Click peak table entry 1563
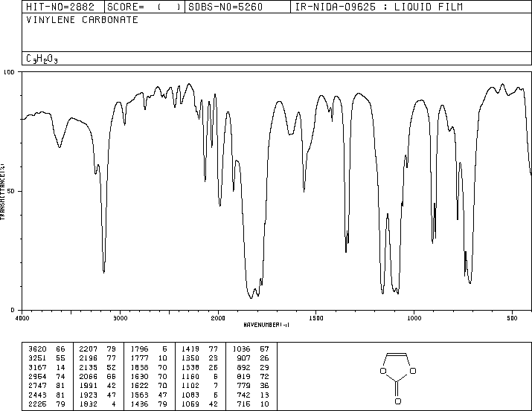Screen dimensions: 532x411 tap(139, 395)
